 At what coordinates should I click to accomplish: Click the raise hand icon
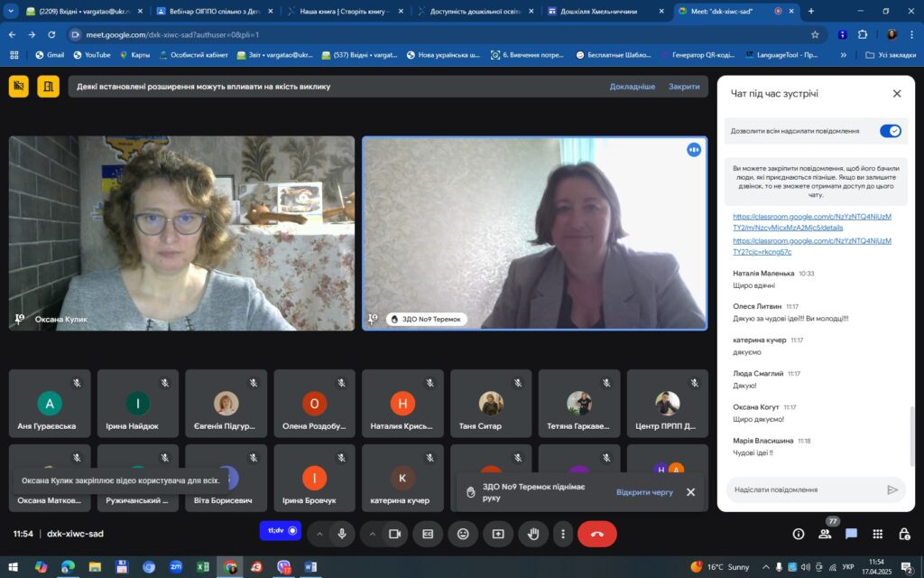pyautogui.click(x=533, y=534)
